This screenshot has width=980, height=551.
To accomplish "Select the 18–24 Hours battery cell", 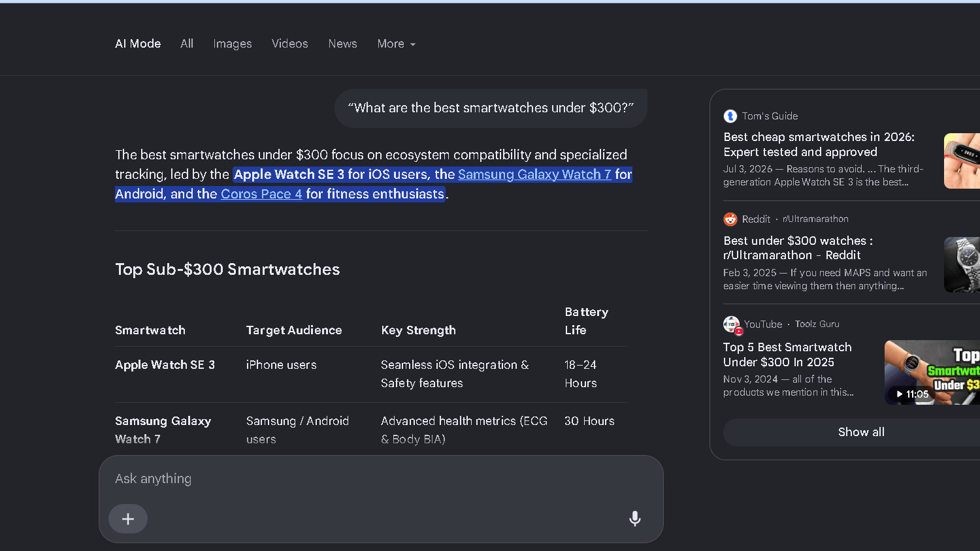I will click(x=581, y=374).
